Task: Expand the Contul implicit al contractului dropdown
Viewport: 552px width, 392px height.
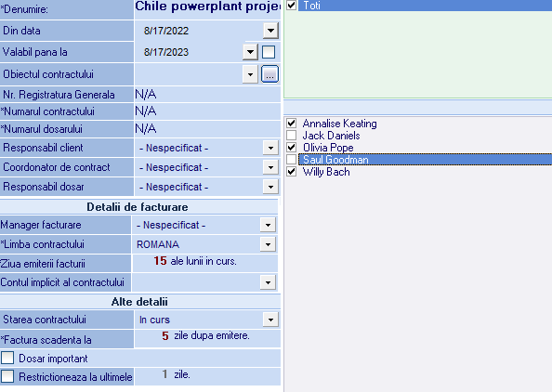Action: [x=268, y=282]
